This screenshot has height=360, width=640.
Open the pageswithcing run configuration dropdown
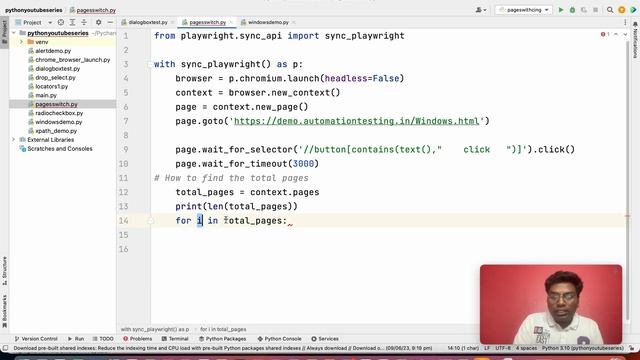[524, 10]
